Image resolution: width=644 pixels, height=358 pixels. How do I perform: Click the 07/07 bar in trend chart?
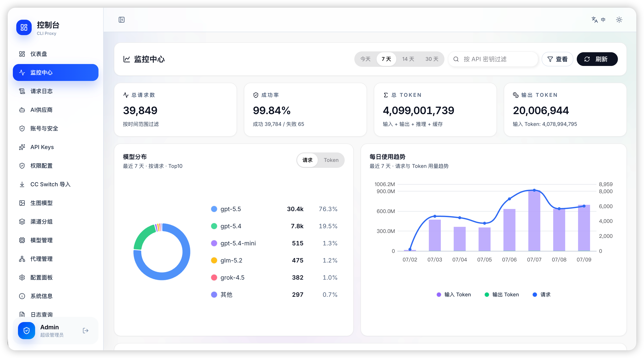tap(534, 221)
